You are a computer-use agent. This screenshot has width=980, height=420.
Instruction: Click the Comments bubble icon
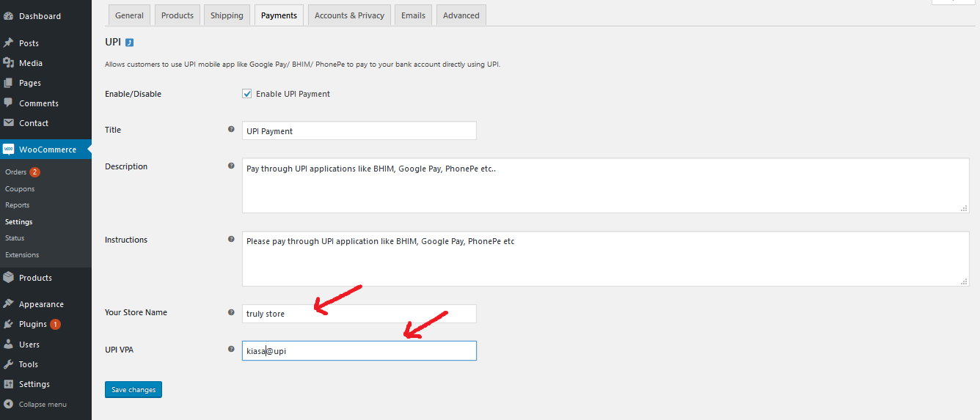tap(9, 103)
